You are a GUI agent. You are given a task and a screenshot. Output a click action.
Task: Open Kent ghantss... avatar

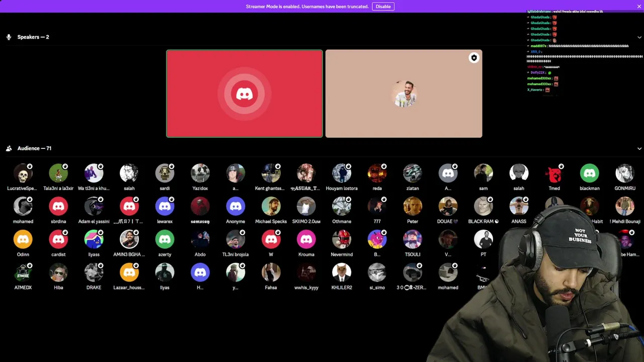click(271, 173)
